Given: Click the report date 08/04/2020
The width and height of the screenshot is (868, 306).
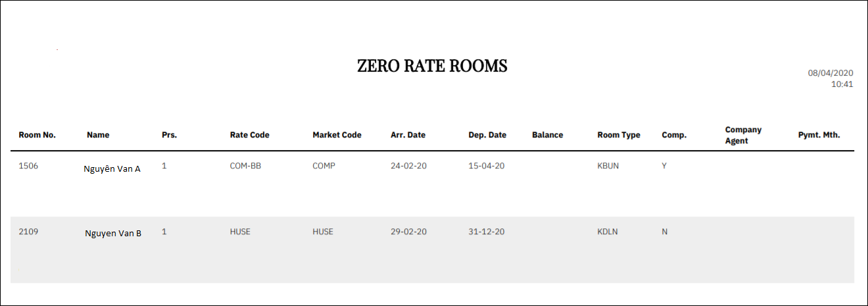Looking at the screenshot, I should click(830, 73).
